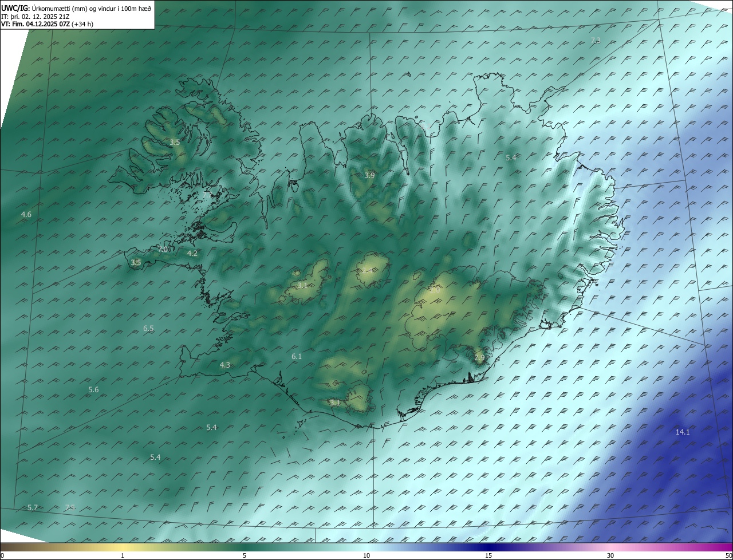Click the 5.6 value label

click(93, 390)
